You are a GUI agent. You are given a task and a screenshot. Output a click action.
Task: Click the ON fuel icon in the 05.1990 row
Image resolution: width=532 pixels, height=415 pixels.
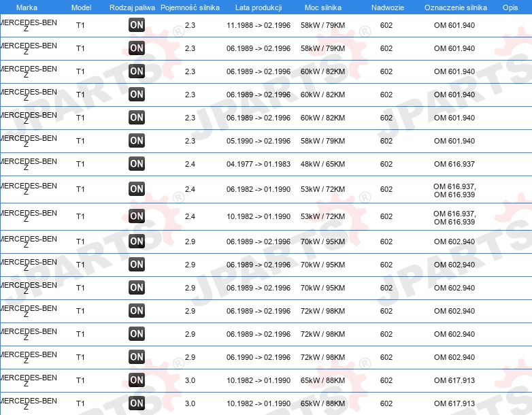tap(137, 140)
